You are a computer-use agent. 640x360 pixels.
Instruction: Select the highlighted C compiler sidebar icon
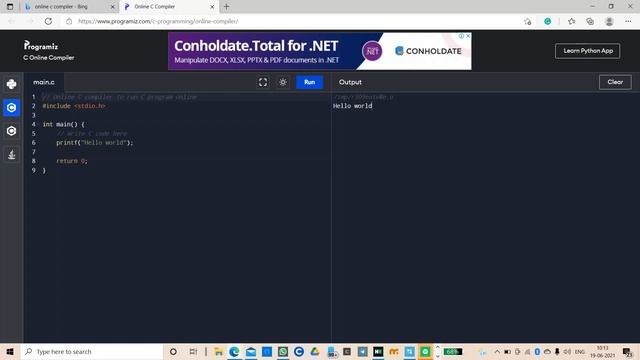pos(11,108)
